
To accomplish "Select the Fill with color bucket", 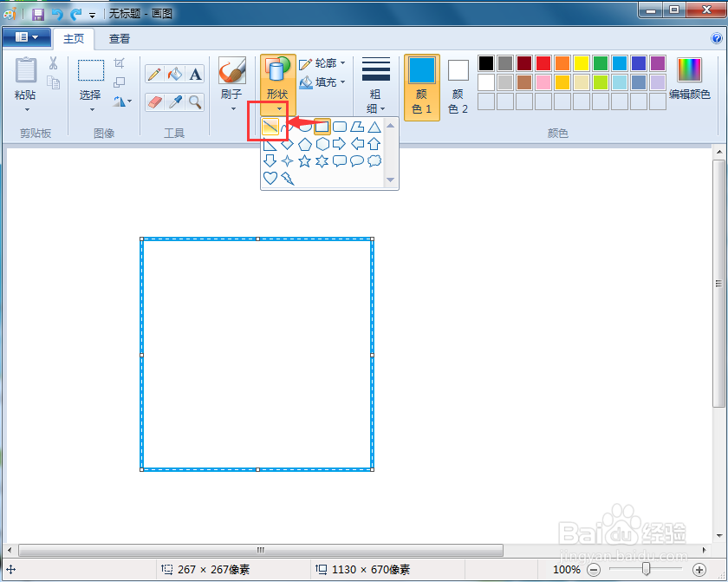I will coord(175,74).
